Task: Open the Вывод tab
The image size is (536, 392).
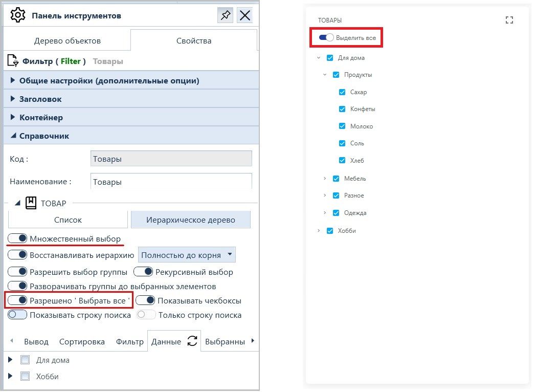Action: coord(36,342)
